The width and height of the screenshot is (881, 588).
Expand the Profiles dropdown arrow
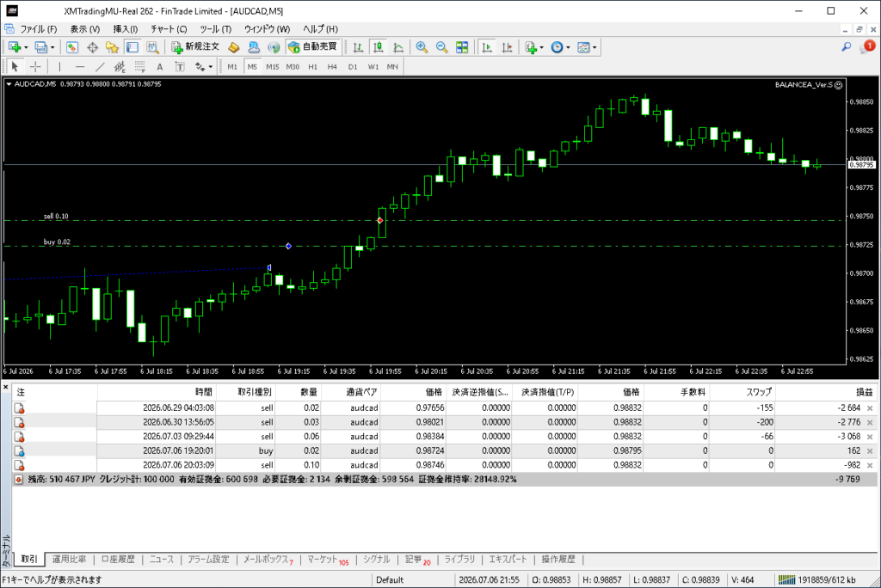(x=52, y=47)
